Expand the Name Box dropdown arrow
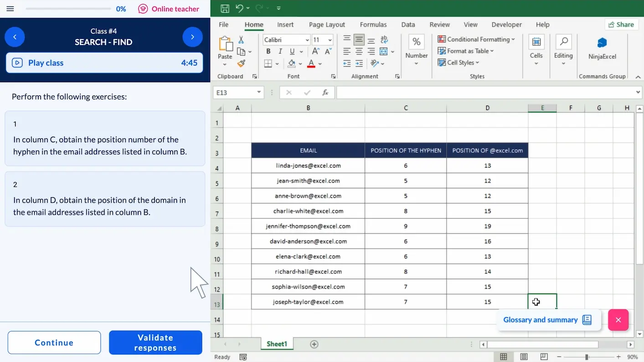Viewport: 644px width, 362px height. coord(259,93)
